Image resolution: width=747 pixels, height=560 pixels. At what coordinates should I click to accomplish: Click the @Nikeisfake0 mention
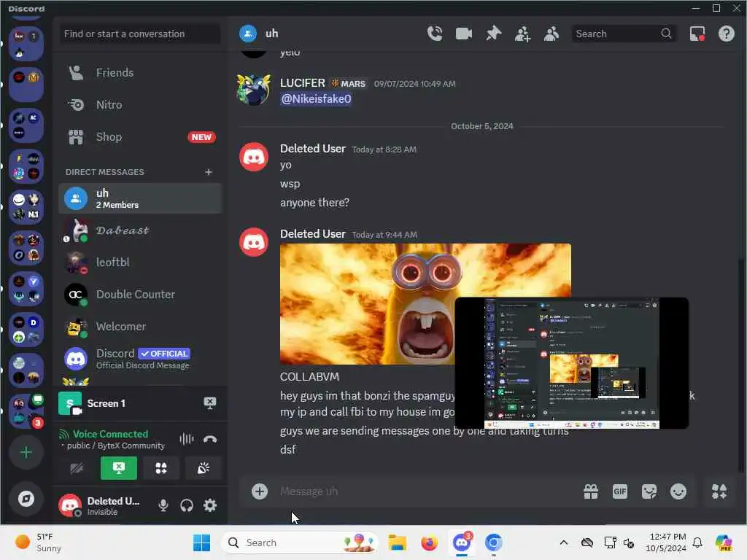tap(317, 99)
